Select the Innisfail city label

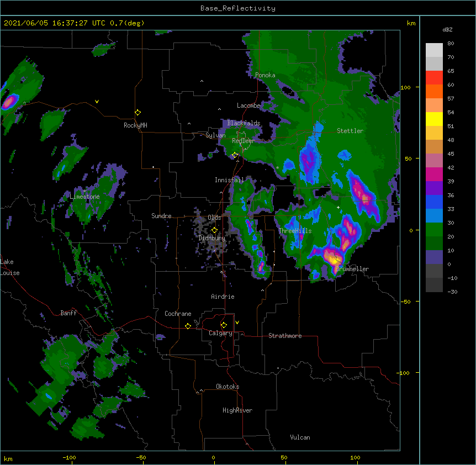coord(229,180)
